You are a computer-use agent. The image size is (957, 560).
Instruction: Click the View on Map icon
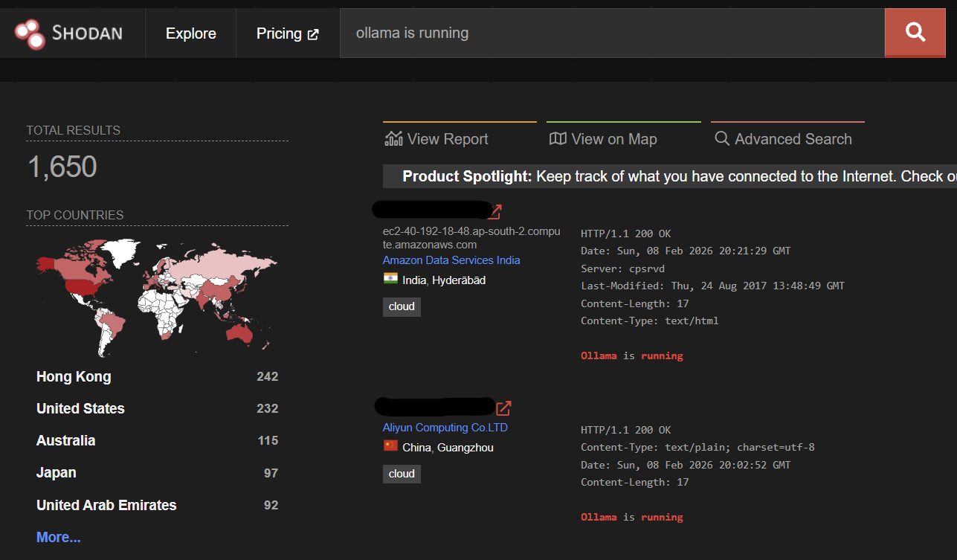pos(557,139)
